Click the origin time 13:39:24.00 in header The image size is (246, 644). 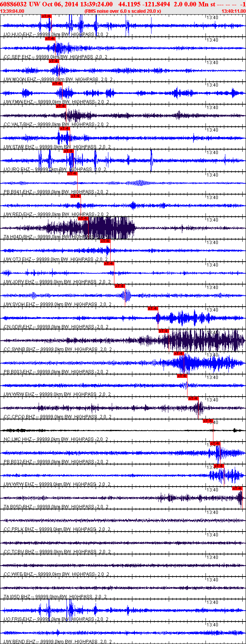pyautogui.click(x=96, y=4)
